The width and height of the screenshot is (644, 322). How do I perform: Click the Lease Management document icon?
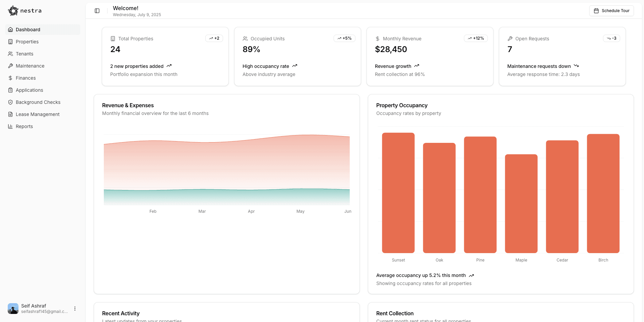tap(10, 114)
